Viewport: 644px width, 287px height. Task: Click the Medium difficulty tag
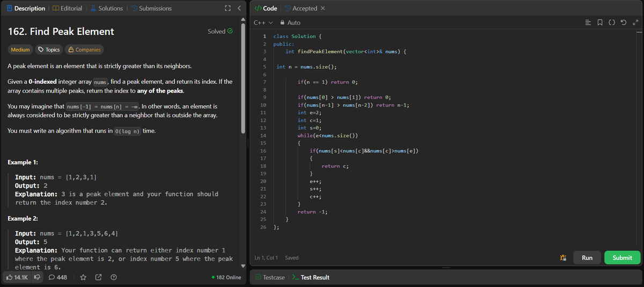(x=20, y=49)
